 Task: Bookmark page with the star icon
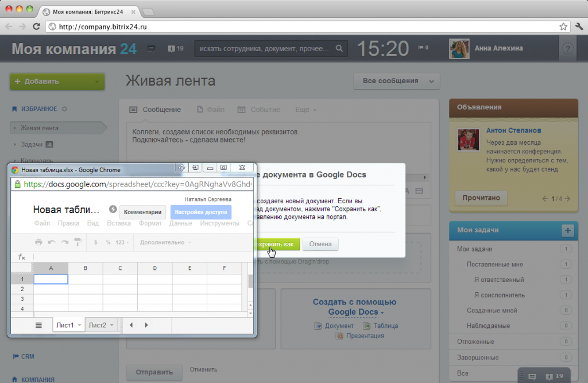(563, 26)
